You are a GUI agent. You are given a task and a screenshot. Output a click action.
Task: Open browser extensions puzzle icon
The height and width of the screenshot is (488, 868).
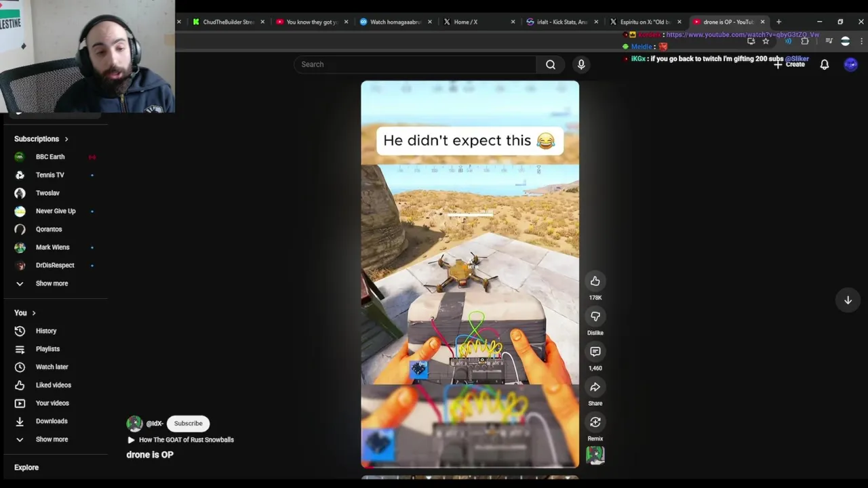[805, 41]
